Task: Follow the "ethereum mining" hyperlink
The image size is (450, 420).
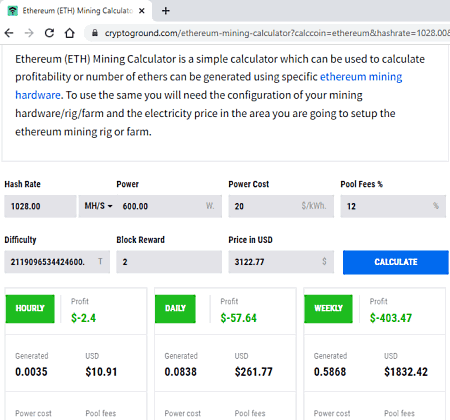Action: [x=361, y=77]
